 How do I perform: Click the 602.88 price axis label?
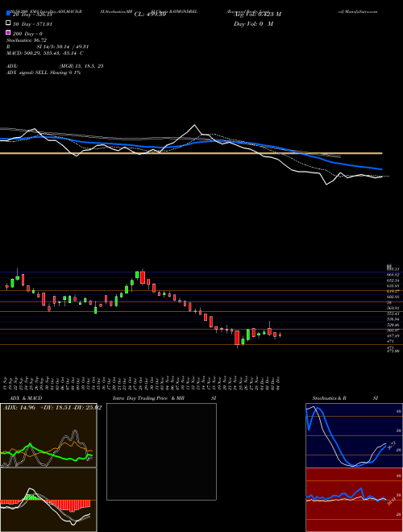click(393, 297)
